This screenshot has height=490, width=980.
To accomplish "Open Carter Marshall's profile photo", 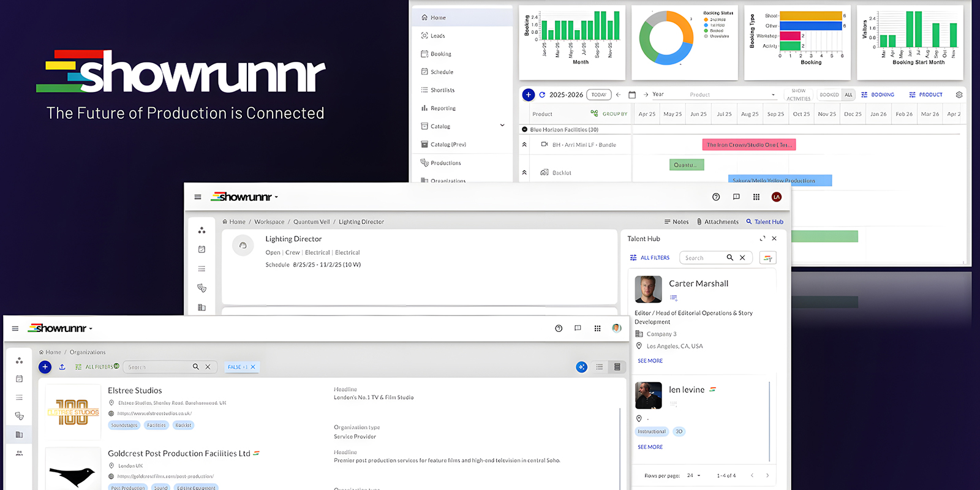I will [x=648, y=289].
